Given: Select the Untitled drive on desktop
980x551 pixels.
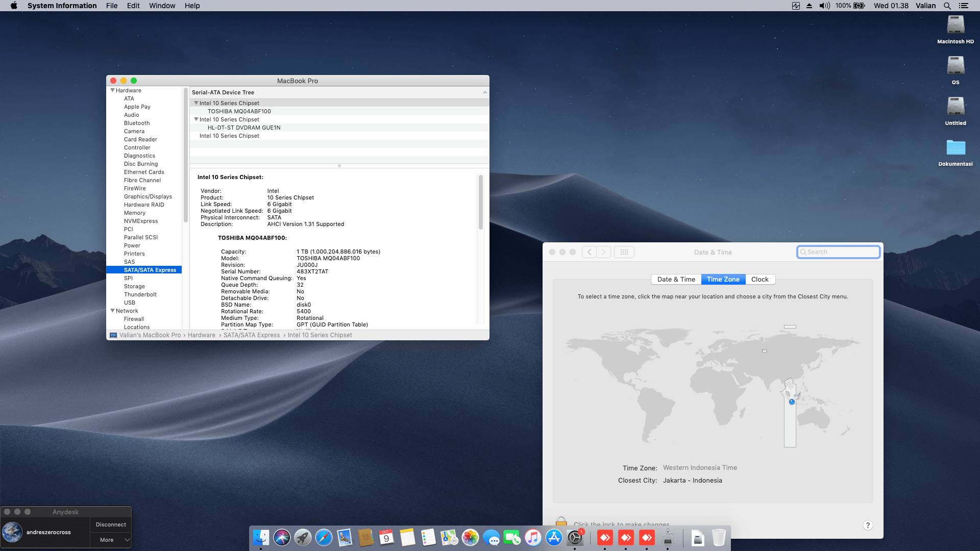Looking at the screenshot, I should pyautogui.click(x=955, y=111).
